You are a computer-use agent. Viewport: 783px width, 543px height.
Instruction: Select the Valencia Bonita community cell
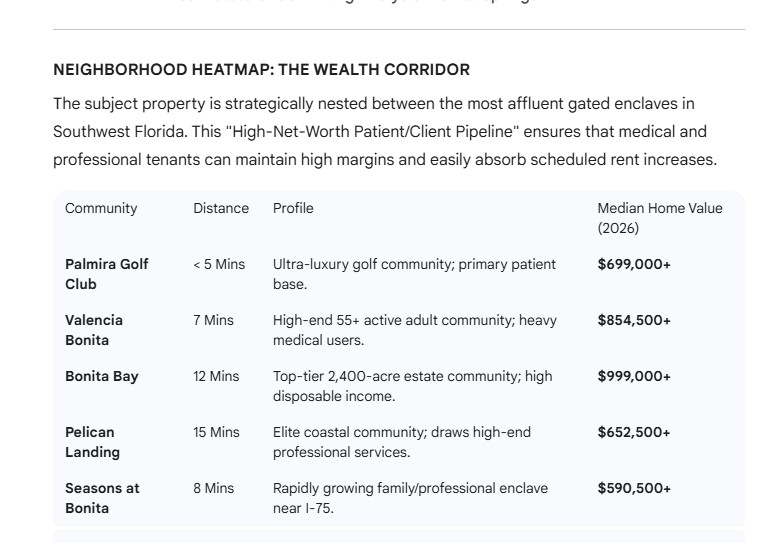[x=94, y=330]
